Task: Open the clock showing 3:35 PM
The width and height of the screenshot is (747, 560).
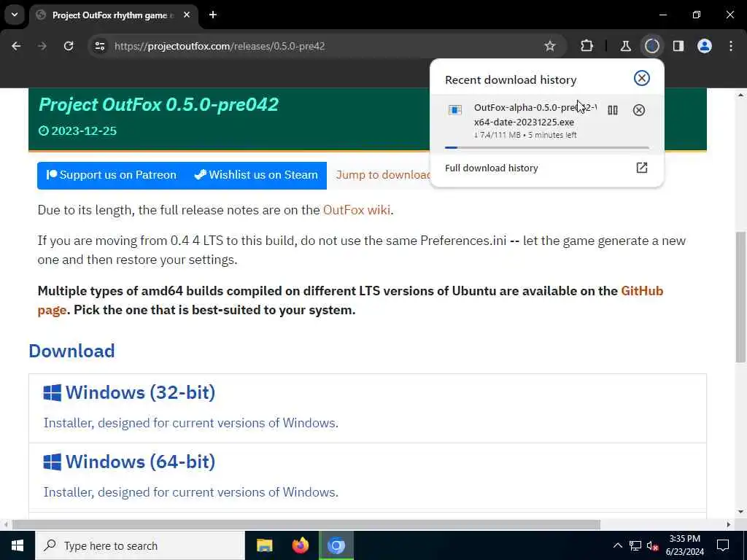Action: pyautogui.click(x=684, y=545)
